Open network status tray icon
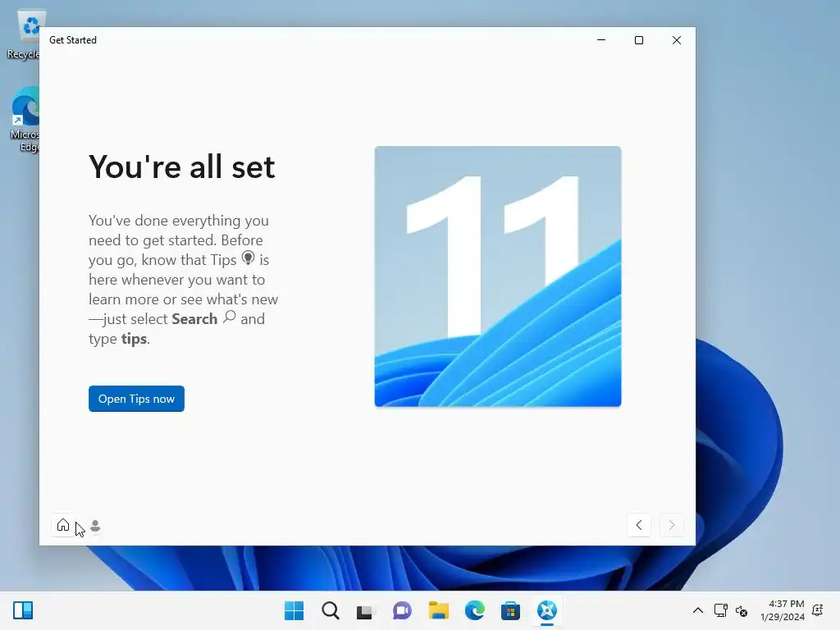The width and height of the screenshot is (840, 630). pyautogui.click(x=720, y=610)
